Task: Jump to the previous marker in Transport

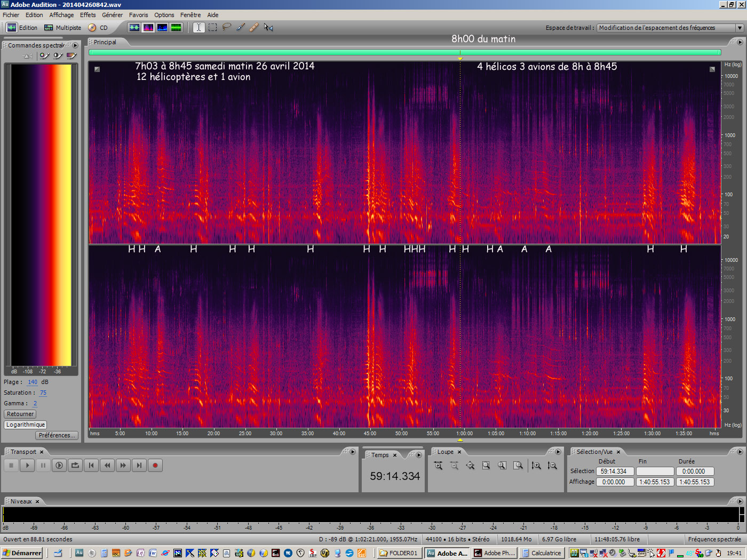Action: click(x=91, y=466)
